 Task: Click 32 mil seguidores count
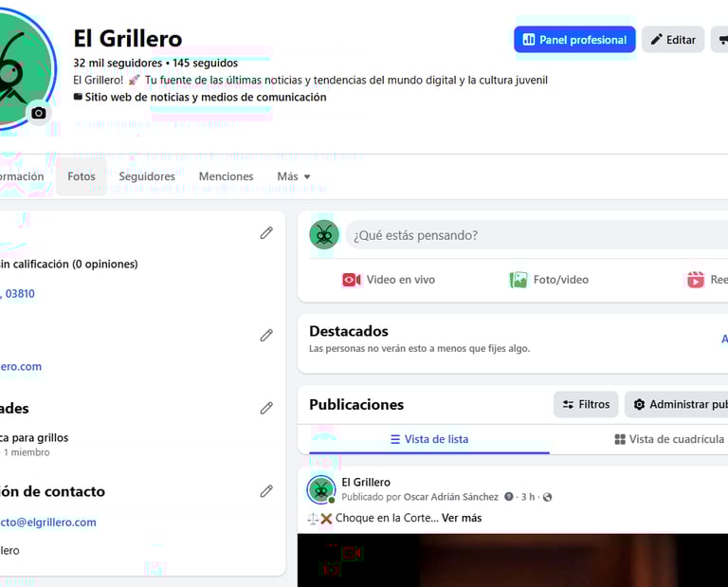[x=118, y=64]
